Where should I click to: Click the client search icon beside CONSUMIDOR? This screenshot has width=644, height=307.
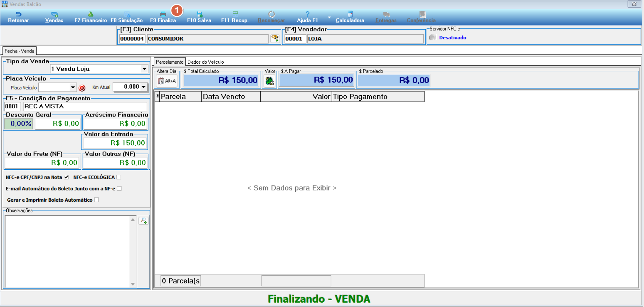point(275,39)
